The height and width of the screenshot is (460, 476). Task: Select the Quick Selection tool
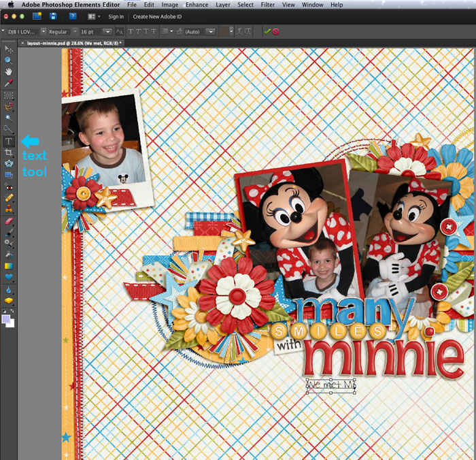[8, 129]
